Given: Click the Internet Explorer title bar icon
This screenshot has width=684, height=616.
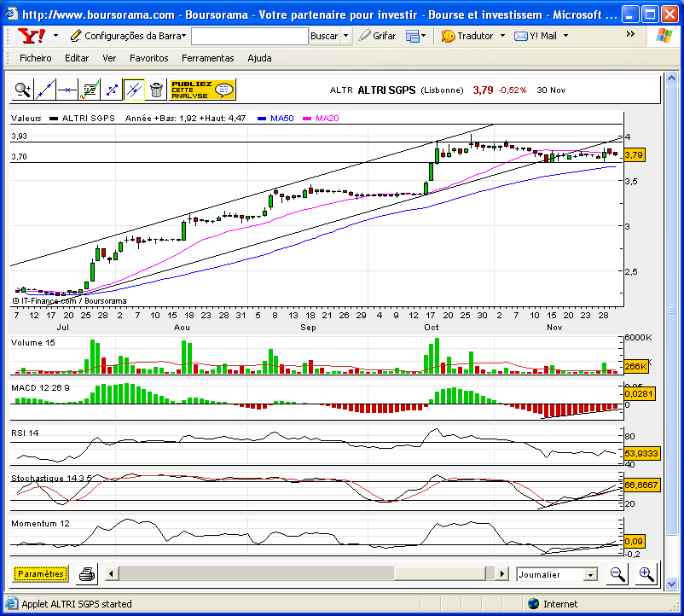Looking at the screenshot, I should click(12, 14).
